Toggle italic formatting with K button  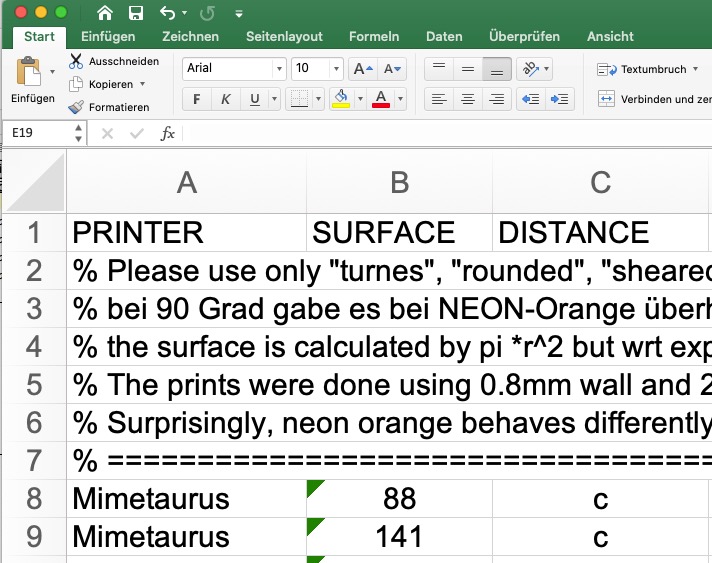tap(226, 99)
